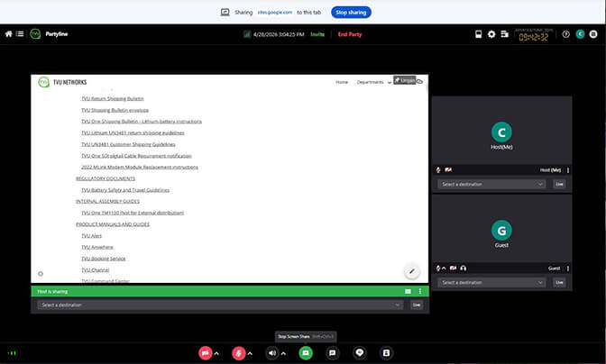End the party session
Image resolution: width=606 pixels, height=364 pixels.
click(x=350, y=34)
